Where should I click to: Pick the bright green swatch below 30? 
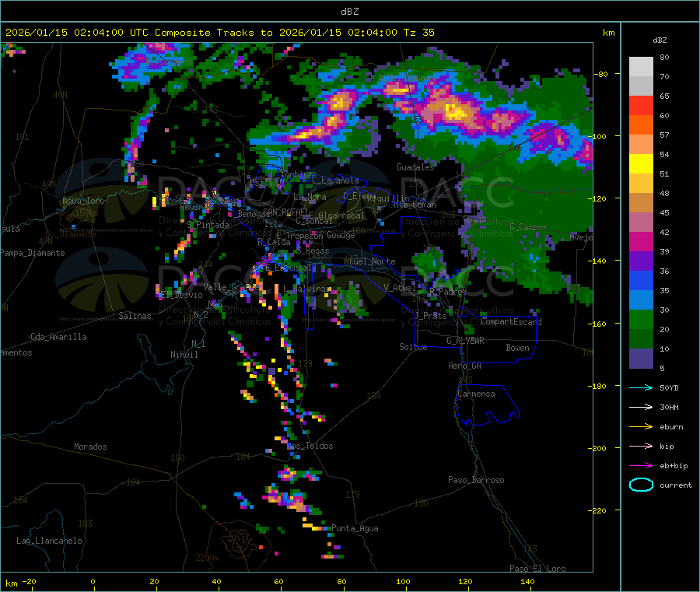click(x=641, y=319)
